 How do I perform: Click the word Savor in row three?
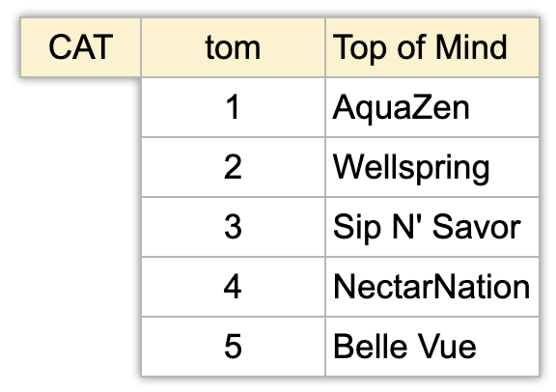pyautogui.click(x=477, y=227)
